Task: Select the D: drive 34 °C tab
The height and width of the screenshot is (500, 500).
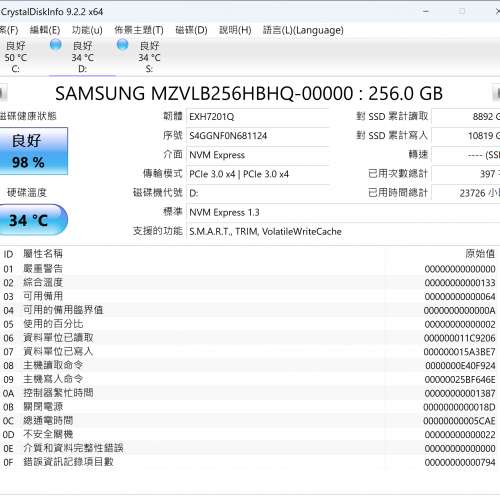Action: (x=82, y=57)
